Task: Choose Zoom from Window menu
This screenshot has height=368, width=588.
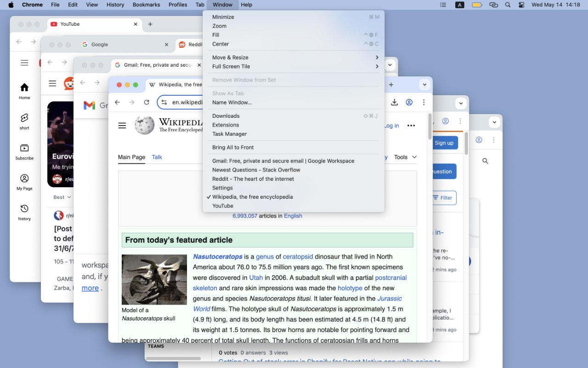Action: pyautogui.click(x=295, y=26)
